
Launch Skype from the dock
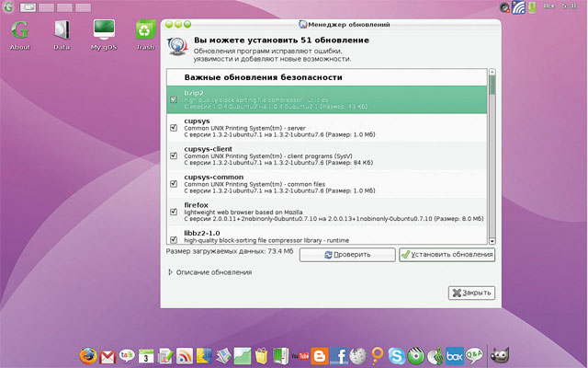[396, 356]
